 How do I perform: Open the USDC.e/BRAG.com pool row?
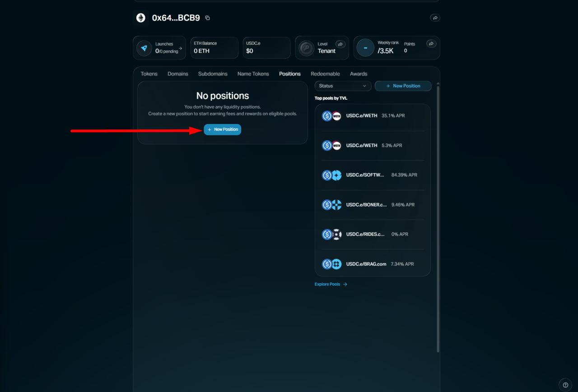coord(373,264)
